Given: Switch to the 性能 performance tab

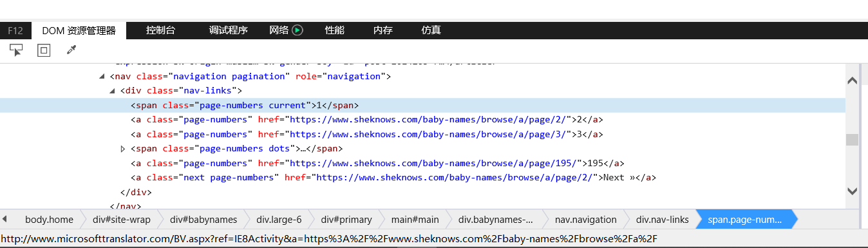Looking at the screenshot, I should pyautogui.click(x=335, y=30).
